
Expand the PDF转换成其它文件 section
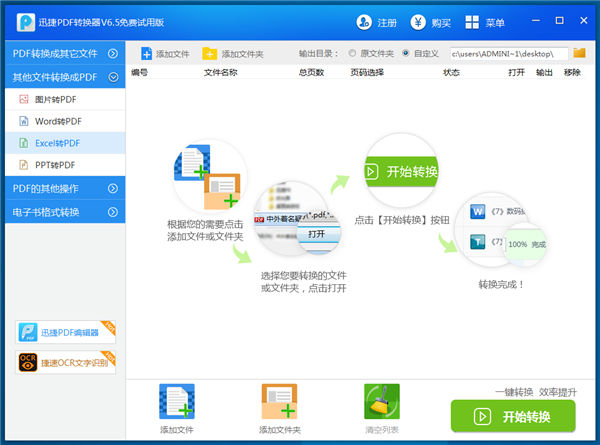pyautogui.click(x=65, y=53)
